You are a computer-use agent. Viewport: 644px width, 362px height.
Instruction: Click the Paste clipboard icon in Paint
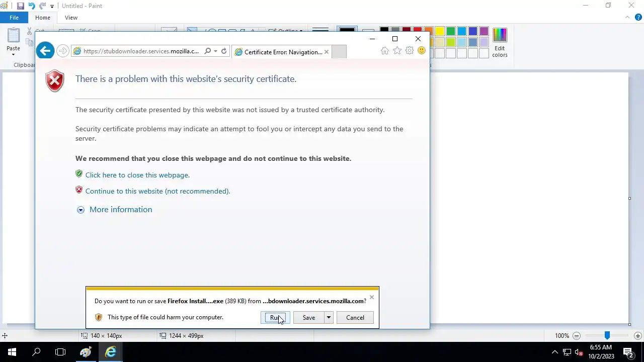[x=14, y=35]
